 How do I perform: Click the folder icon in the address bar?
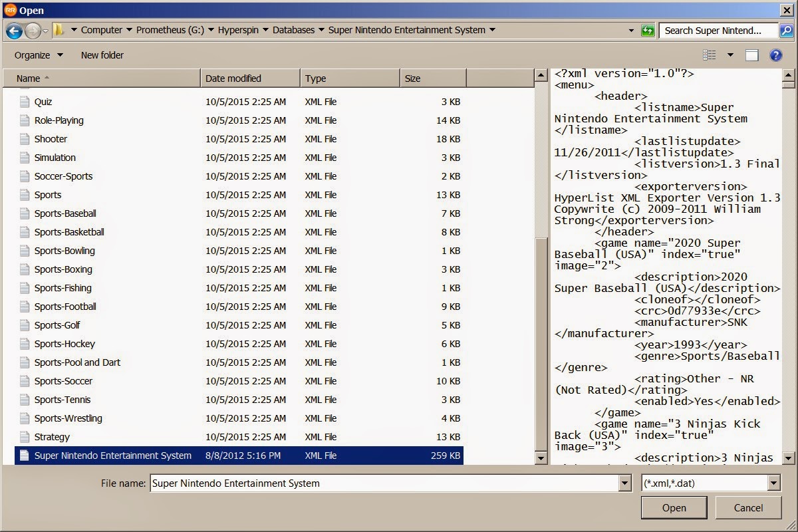tap(59, 30)
